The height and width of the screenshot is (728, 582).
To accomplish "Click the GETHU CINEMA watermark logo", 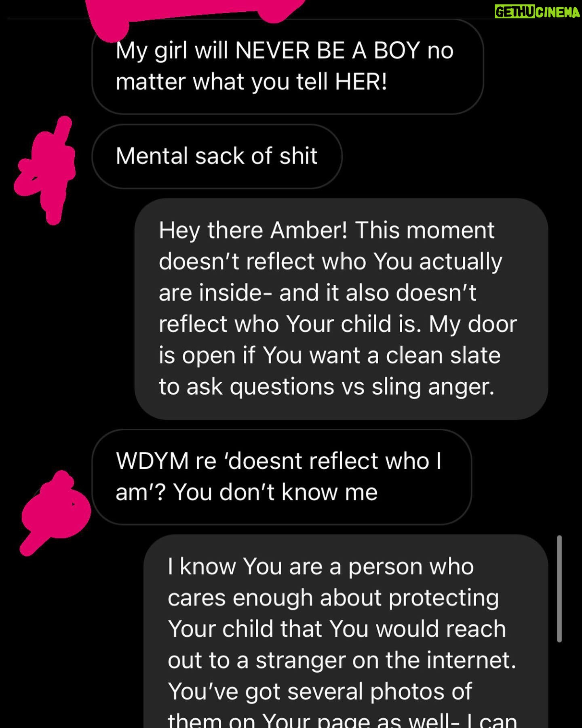I will coord(538,12).
